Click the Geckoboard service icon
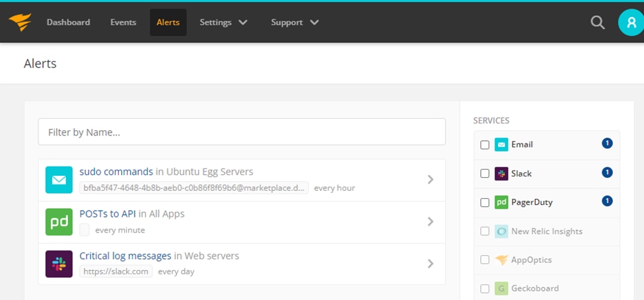The image size is (644, 300). point(501,289)
